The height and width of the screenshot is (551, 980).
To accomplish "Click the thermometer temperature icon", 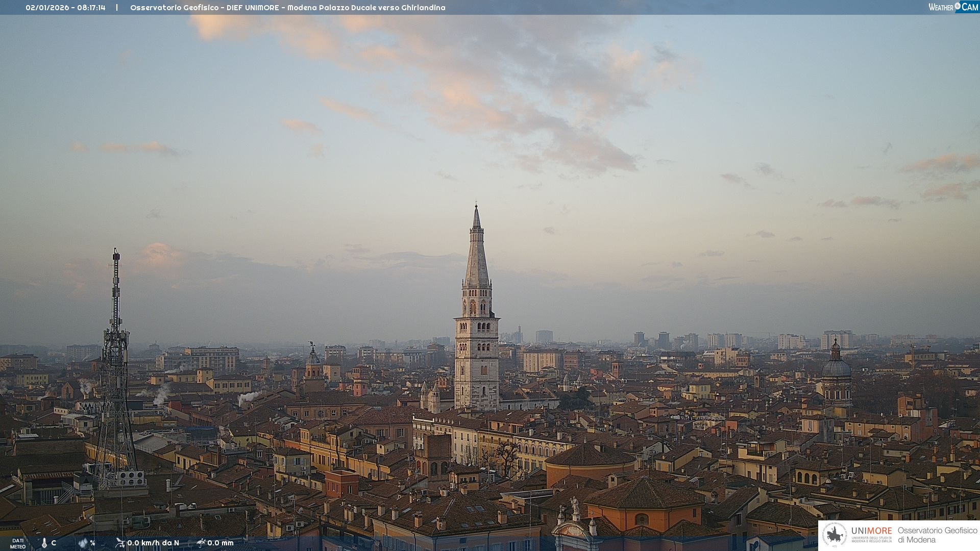I will [x=44, y=543].
